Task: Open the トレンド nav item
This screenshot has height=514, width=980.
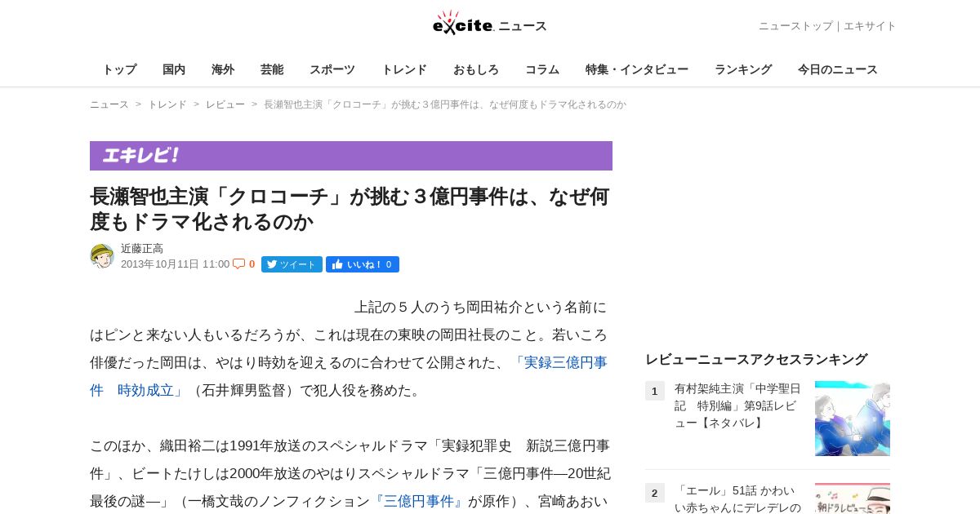Action: (x=404, y=69)
